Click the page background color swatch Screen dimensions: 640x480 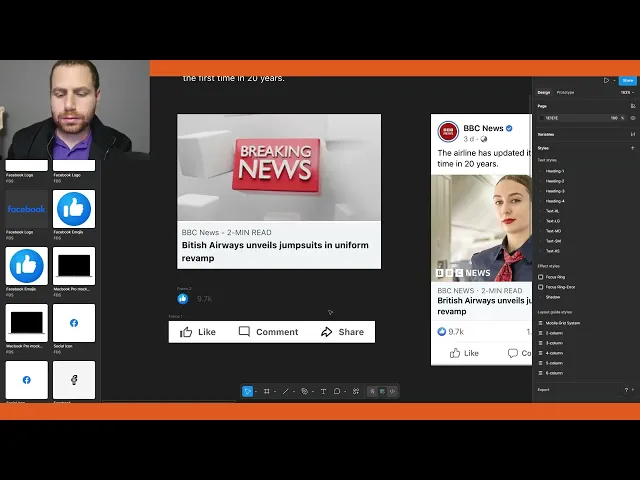[542, 118]
